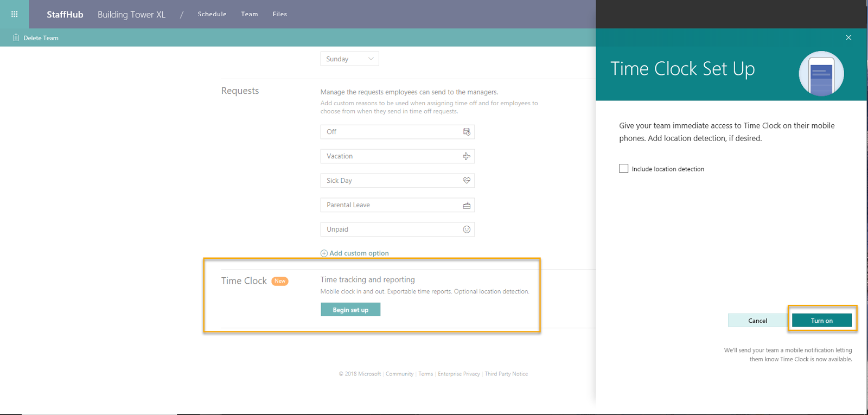Switch to the Team tab
This screenshot has height=415, width=868.
250,14
